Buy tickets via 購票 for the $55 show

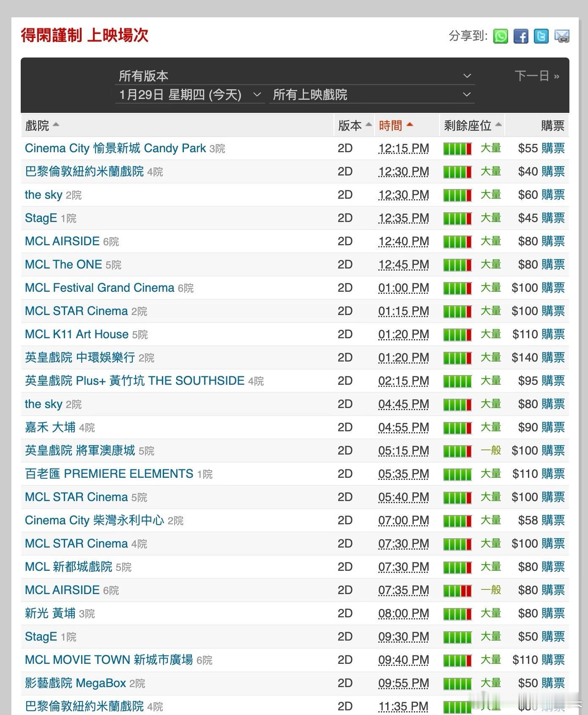553,148
